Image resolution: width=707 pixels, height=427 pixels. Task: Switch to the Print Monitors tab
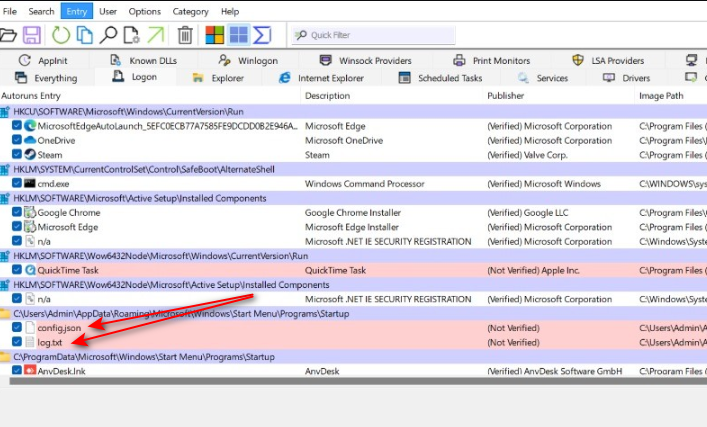(x=492, y=60)
